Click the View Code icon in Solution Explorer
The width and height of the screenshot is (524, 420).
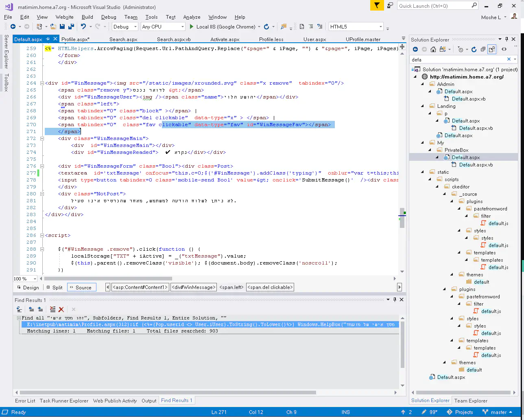tap(504, 49)
